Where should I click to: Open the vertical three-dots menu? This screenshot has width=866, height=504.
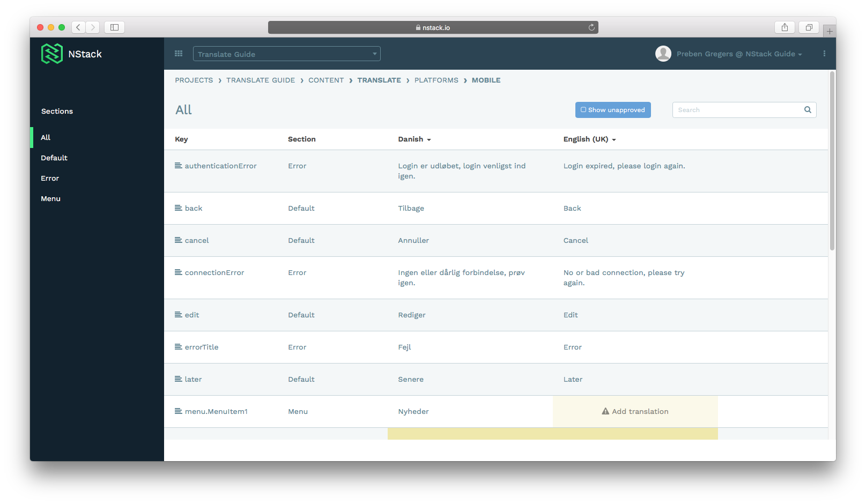824,54
